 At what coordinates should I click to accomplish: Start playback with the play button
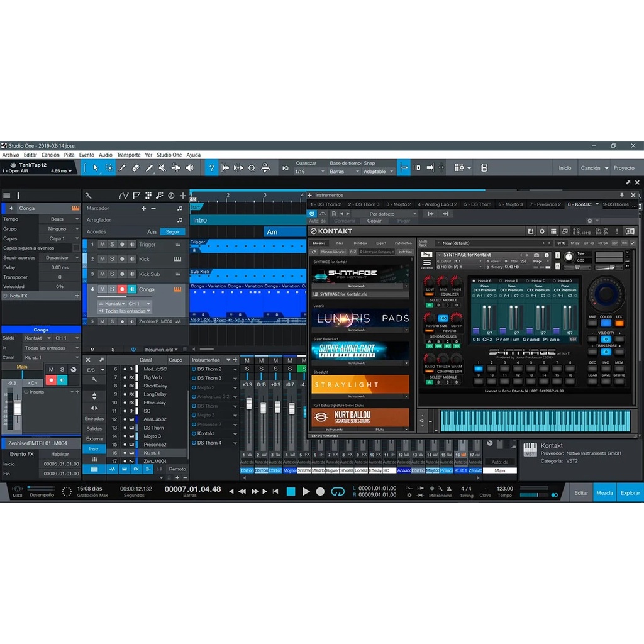point(306,492)
